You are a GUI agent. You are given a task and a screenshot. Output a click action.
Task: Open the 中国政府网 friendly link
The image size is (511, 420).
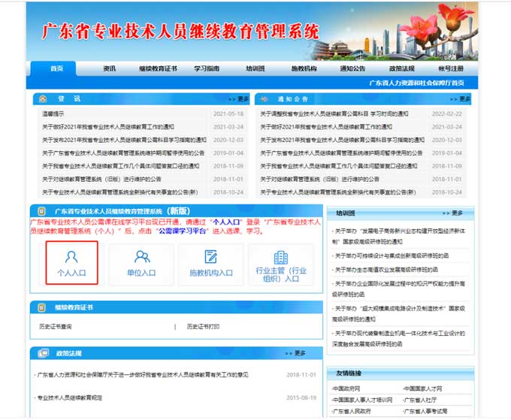tap(346, 388)
